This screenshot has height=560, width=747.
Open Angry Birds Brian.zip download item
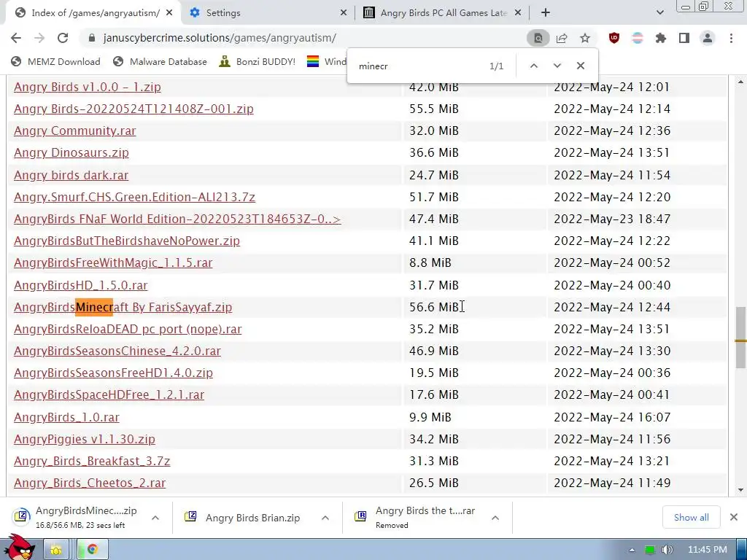click(244, 518)
